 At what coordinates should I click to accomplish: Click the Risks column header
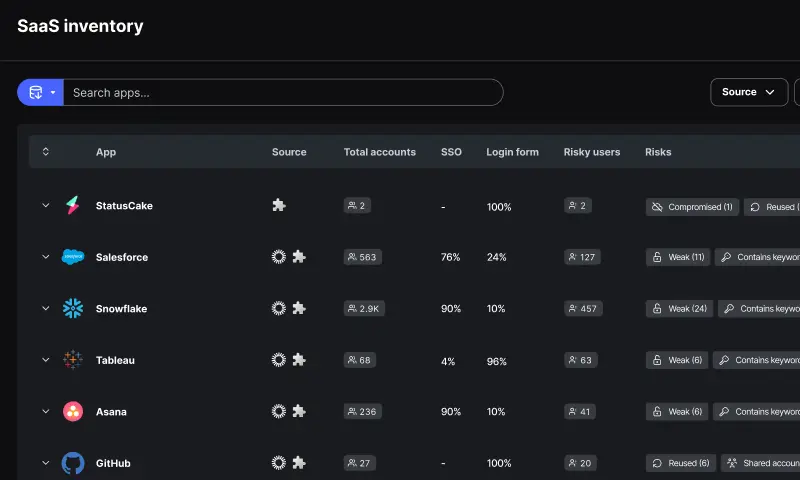658,152
